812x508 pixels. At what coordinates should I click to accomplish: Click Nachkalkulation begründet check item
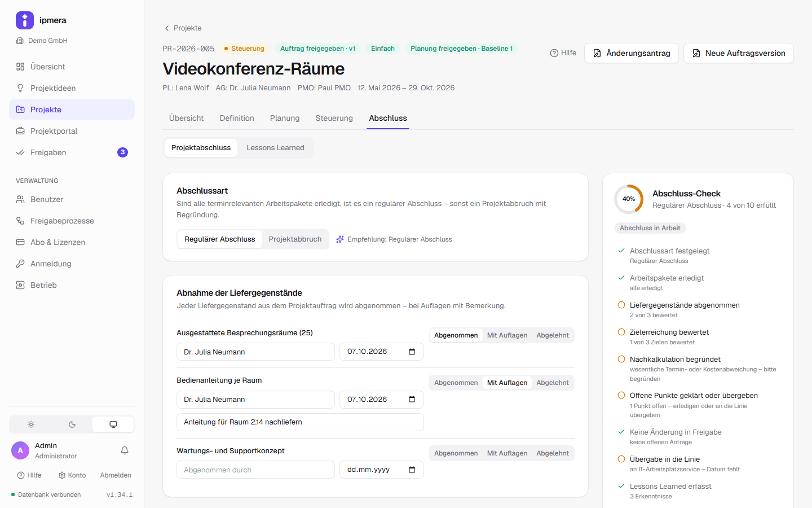[x=699, y=369]
